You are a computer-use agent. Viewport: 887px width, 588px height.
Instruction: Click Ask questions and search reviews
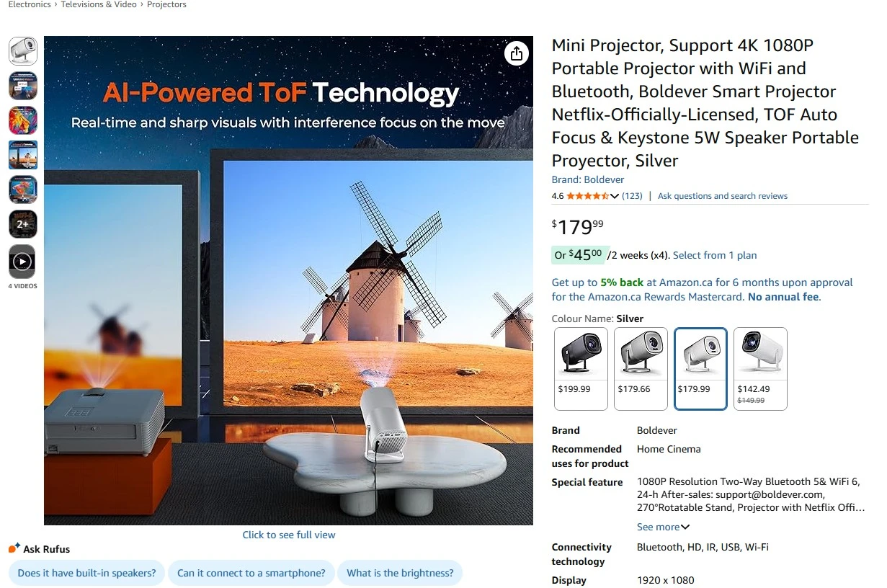point(723,196)
